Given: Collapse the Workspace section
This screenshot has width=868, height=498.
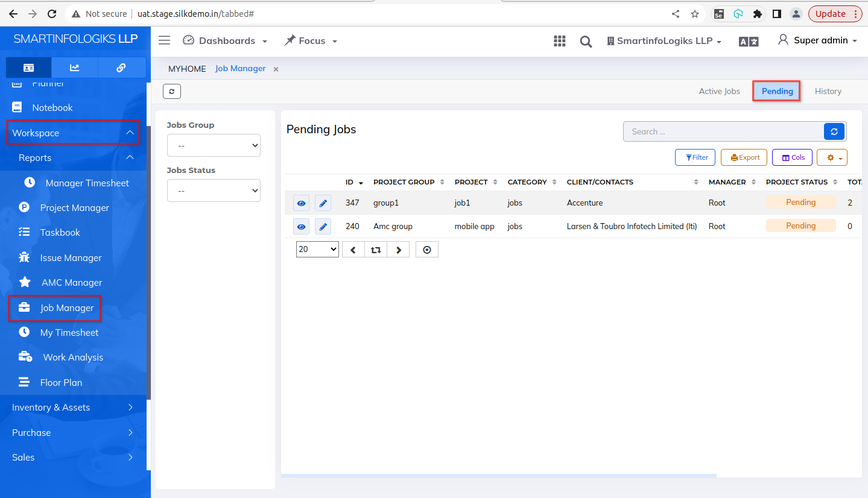Looking at the screenshot, I should (x=73, y=133).
